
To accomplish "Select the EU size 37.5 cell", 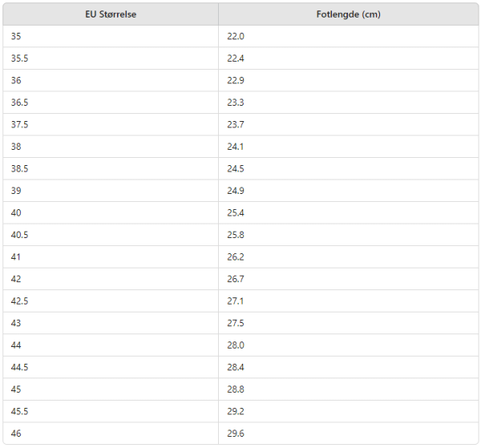I will tap(20, 125).
